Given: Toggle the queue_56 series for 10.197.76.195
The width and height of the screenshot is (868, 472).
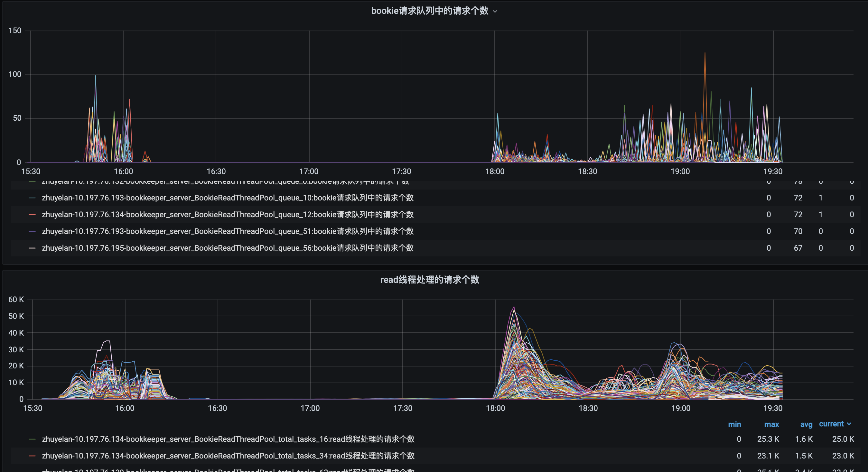Looking at the screenshot, I should (228, 248).
